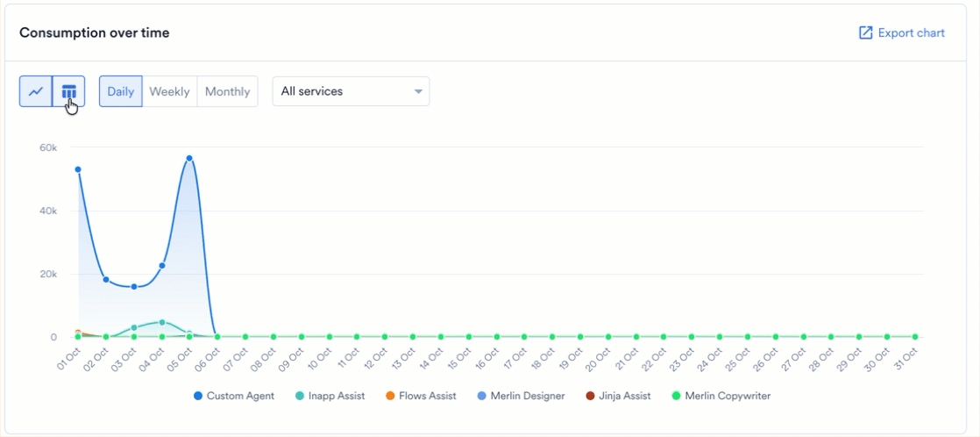The height and width of the screenshot is (437, 980).
Task: Click green data point on 15 Oct
Action: (x=469, y=337)
